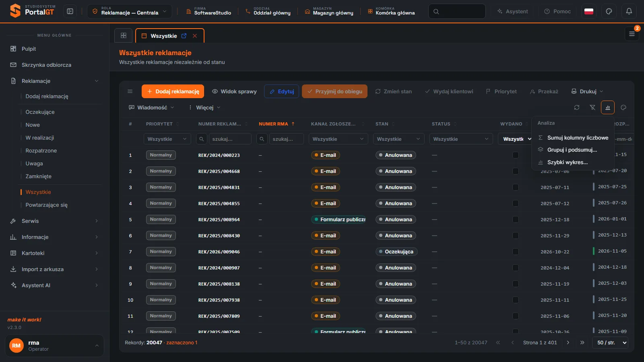Click Dodaj reklamację orange button
This screenshot has height=362, width=644.
[x=173, y=91]
